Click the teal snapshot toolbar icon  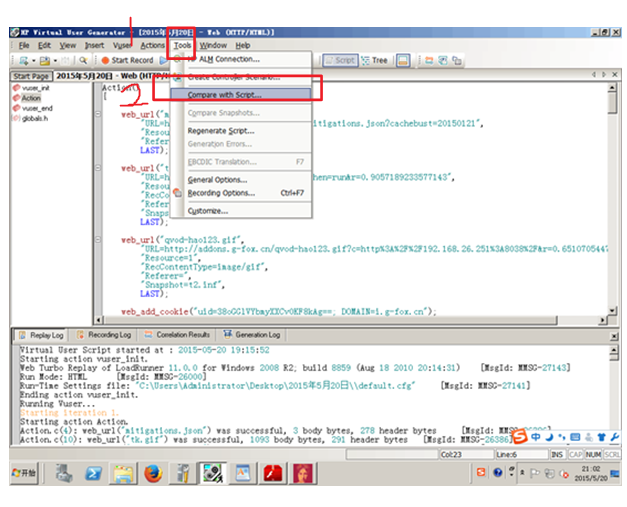(443, 60)
